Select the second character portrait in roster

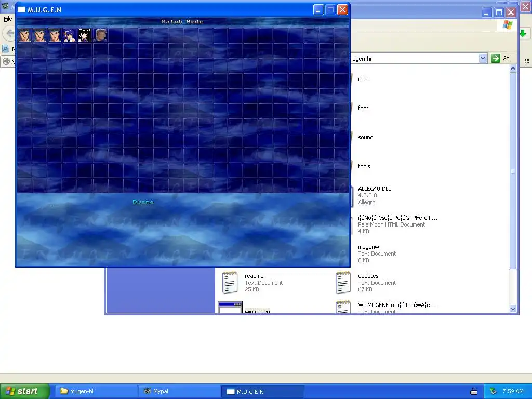39,35
